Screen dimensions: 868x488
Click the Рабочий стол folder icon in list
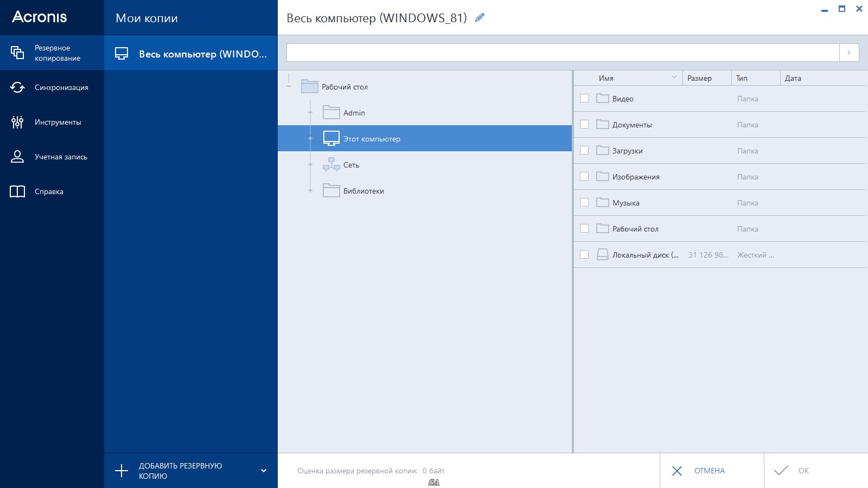click(x=602, y=228)
